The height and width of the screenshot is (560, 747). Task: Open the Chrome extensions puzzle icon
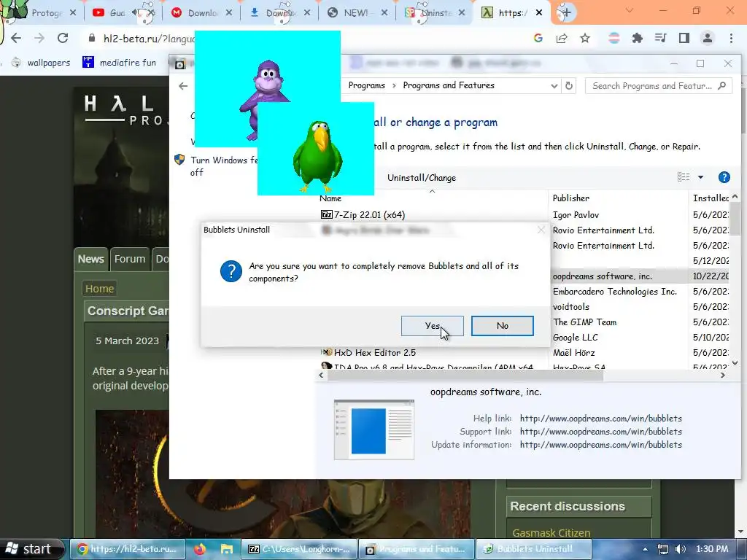(x=638, y=38)
